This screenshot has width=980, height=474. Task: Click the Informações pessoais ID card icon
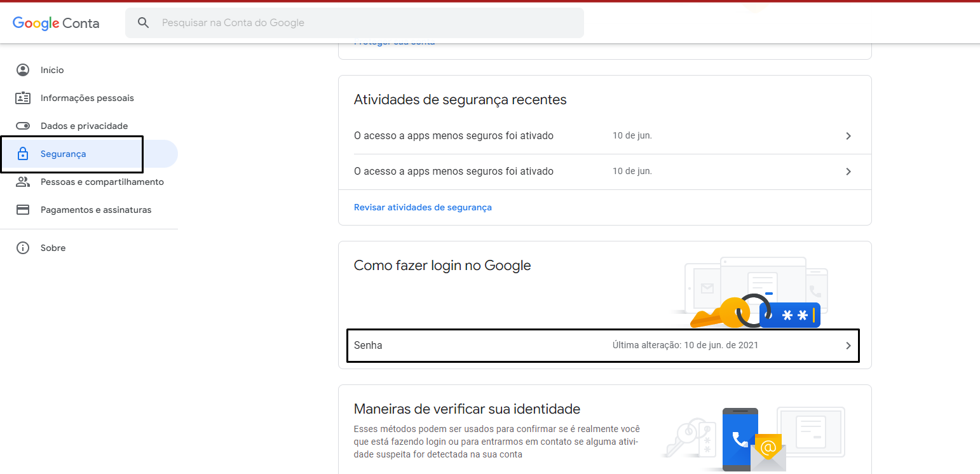(23, 98)
